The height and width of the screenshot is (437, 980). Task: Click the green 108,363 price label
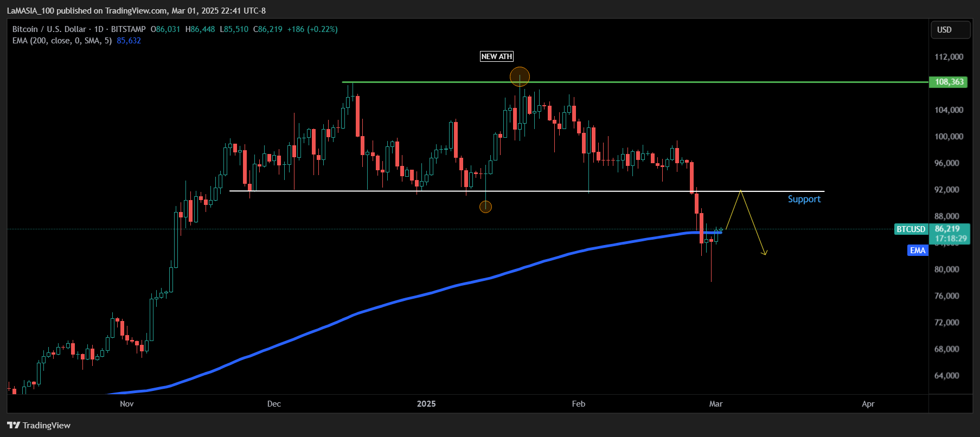pos(949,82)
